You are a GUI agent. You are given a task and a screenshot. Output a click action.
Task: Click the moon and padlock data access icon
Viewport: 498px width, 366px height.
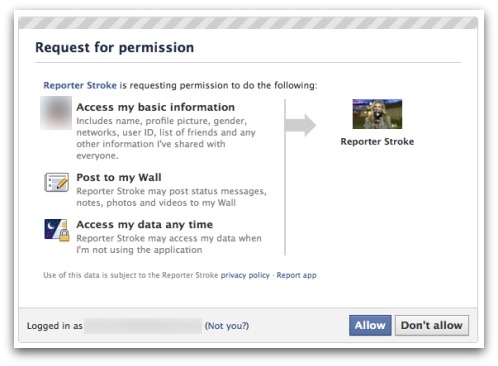57,230
